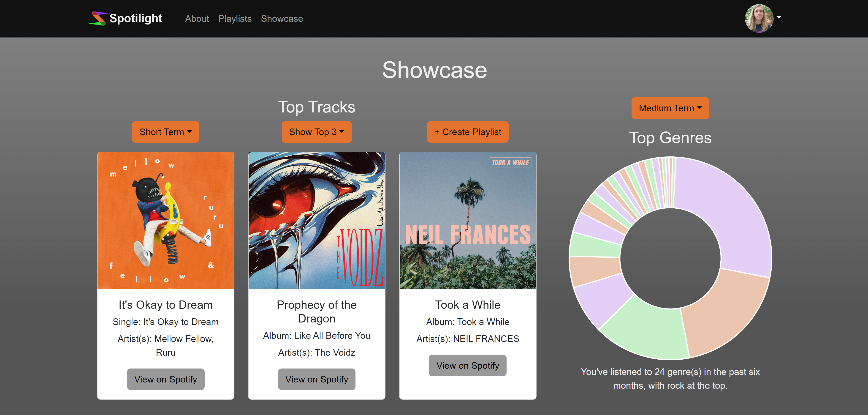Open the Playlists nav item
The height and width of the screenshot is (415, 868).
pyautogui.click(x=235, y=19)
